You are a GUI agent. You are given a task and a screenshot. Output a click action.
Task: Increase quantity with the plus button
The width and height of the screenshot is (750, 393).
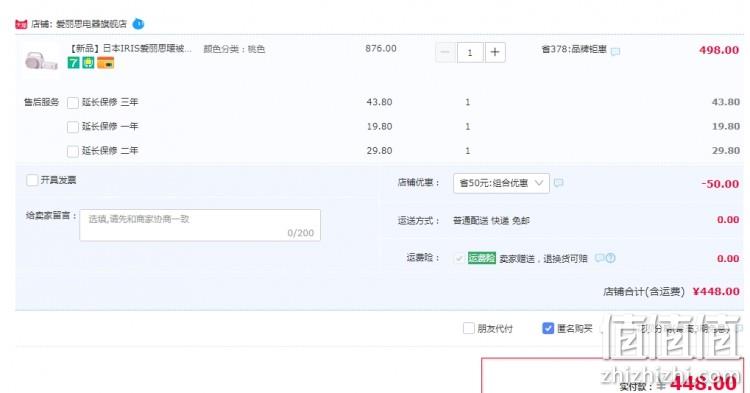pyautogui.click(x=495, y=52)
